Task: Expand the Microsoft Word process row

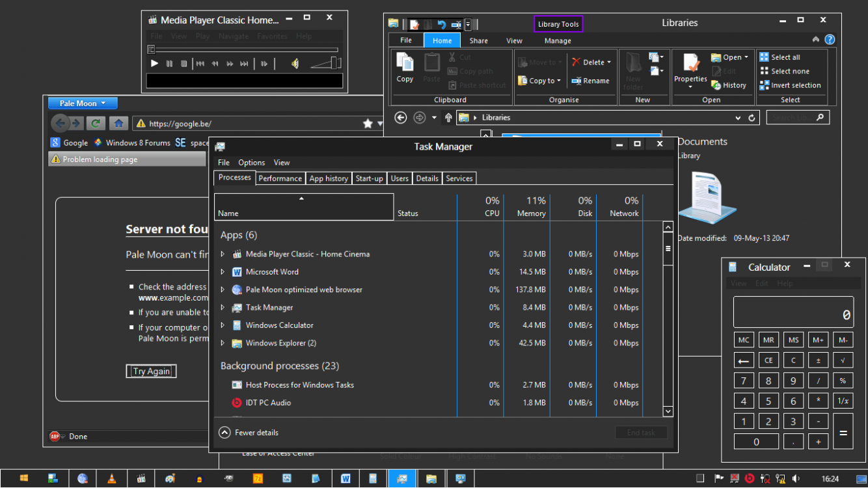Action: click(x=223, y=272)
